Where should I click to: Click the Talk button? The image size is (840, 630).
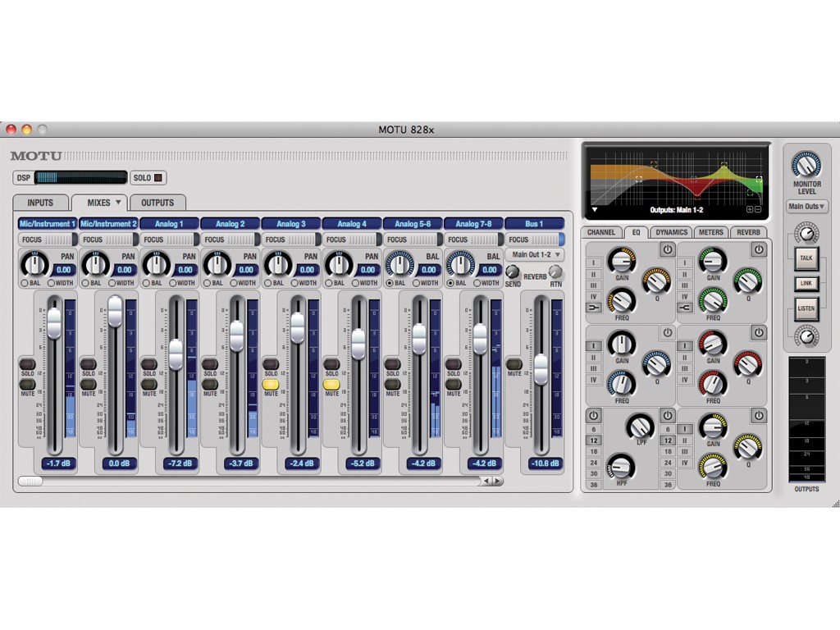click(806, 258)
